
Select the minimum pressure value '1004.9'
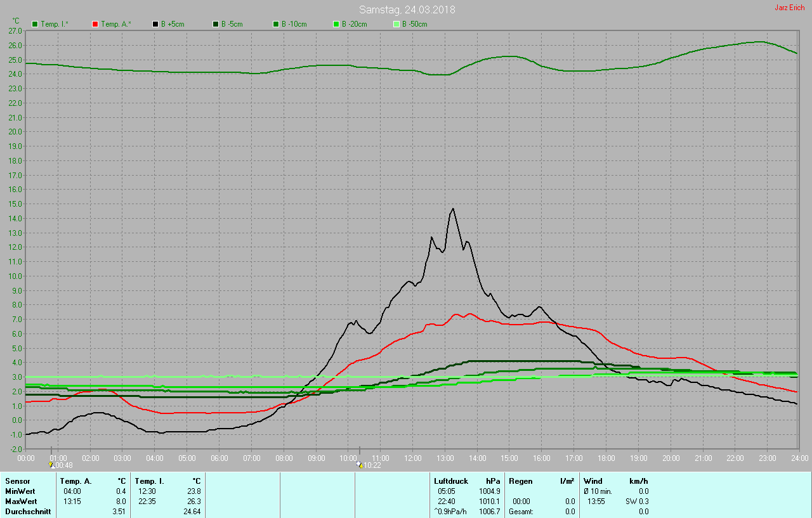click(489, 491)
